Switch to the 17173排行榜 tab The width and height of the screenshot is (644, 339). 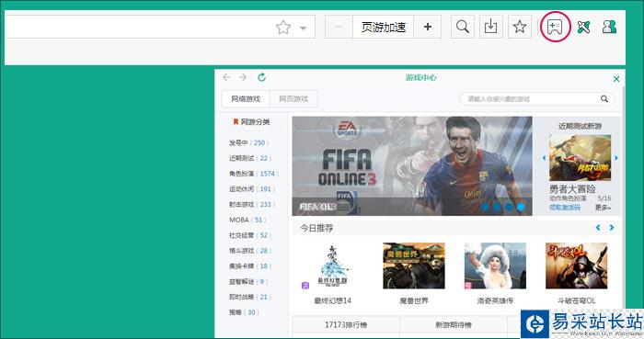coord(346,324)
